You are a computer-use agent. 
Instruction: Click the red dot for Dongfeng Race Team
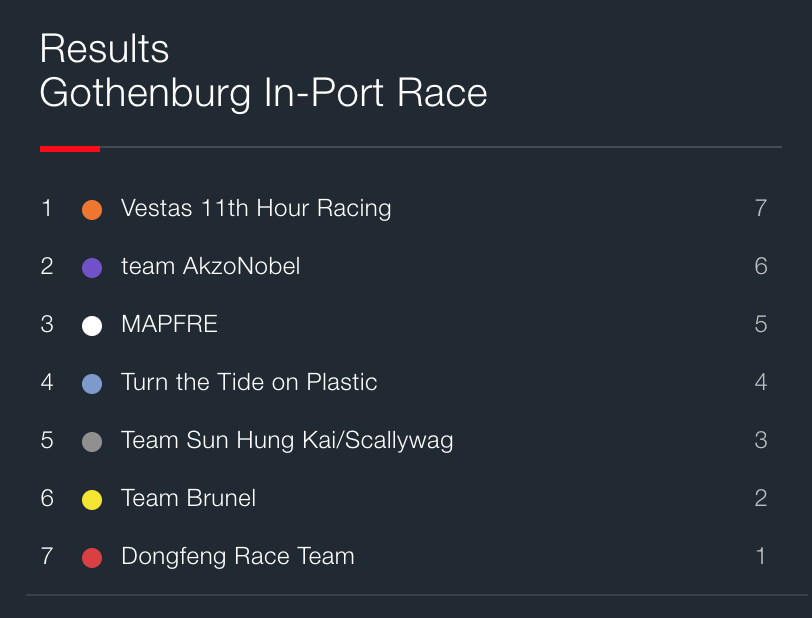[92, 558]
